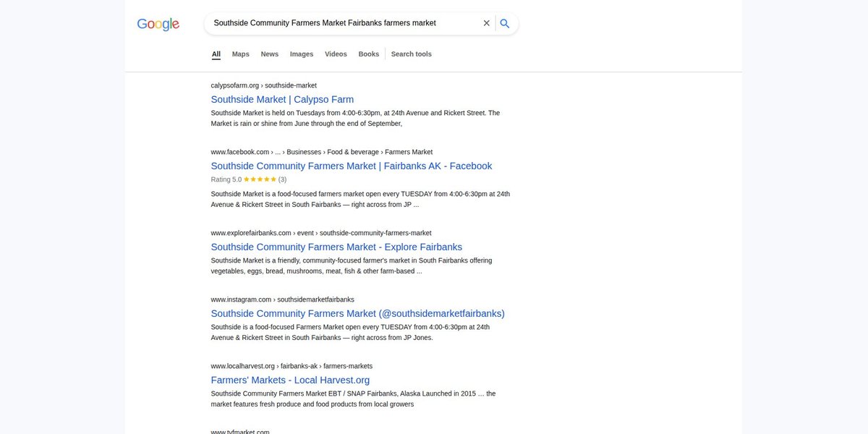
Task: Clear the search query with X icon
Action: click(x=487, y=23)
